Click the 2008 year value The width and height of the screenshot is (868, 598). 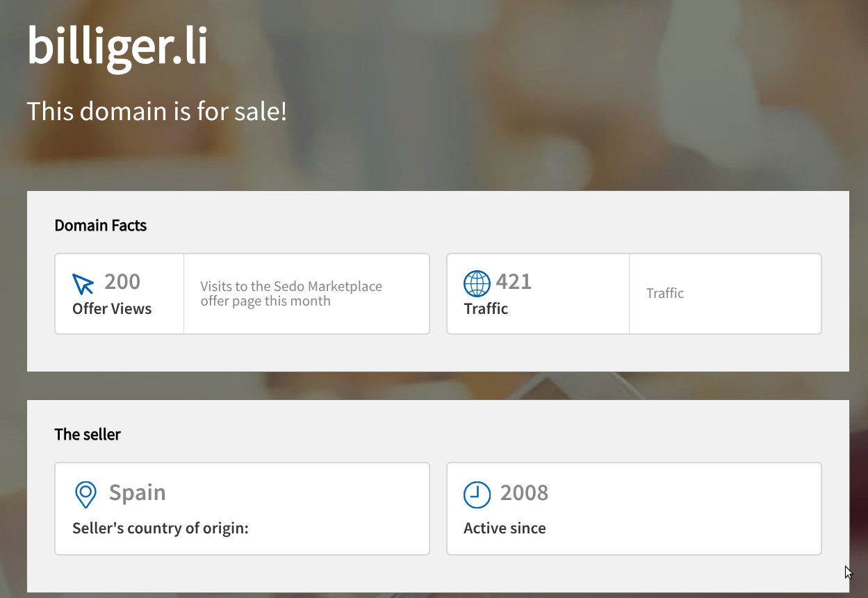[x=524, y=493]
